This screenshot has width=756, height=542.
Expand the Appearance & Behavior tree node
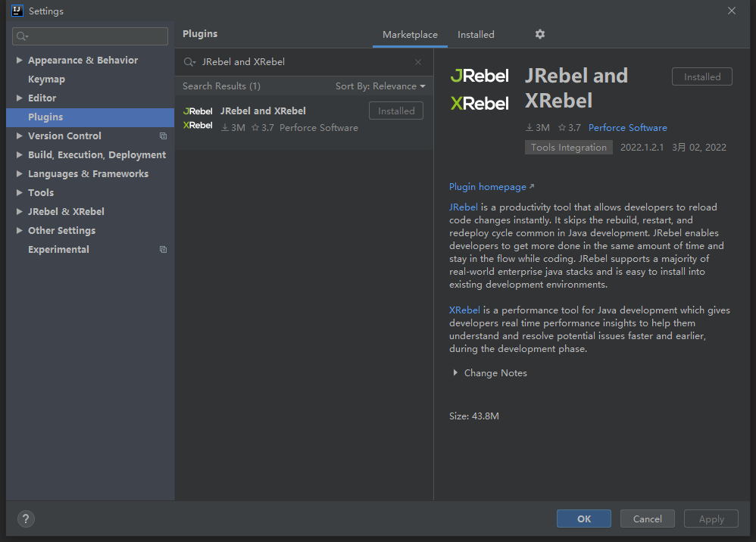[19, 61]
